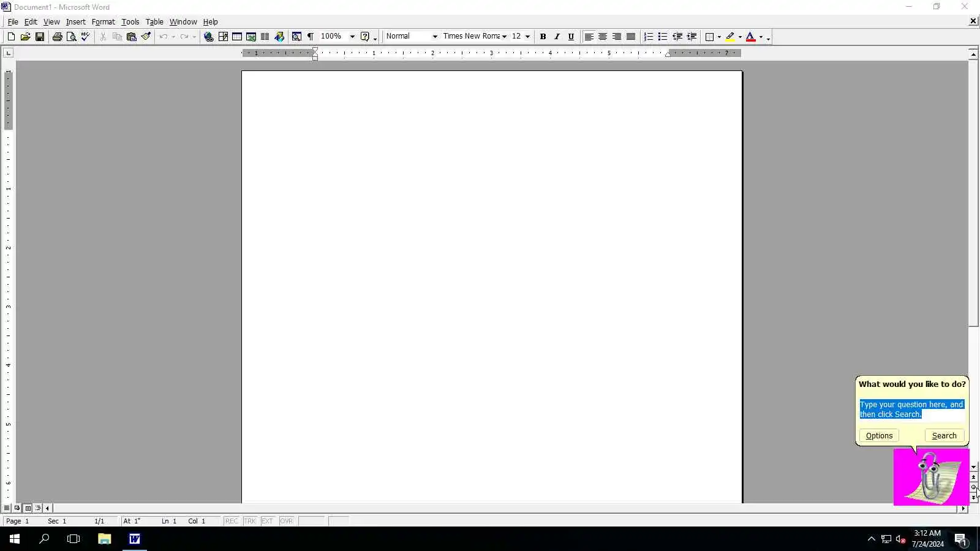
Task: Expand the Undo history dropdown arrow
Action: click(173, 37)
